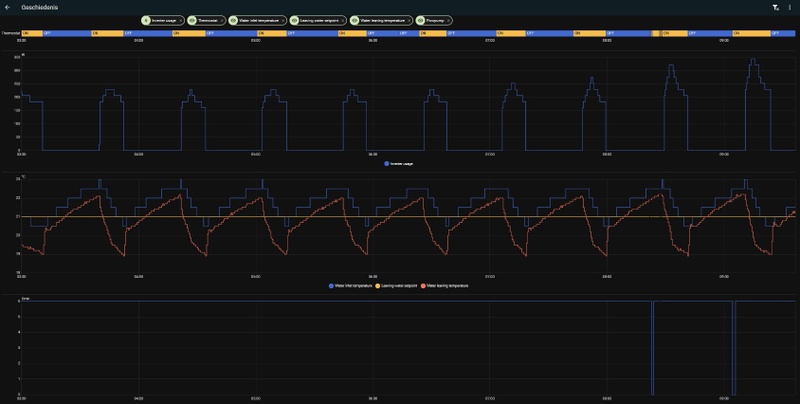Screen dimensions: 800x404
Task: Click the Thermostat chip eye icon
Action: coord(192,20)
